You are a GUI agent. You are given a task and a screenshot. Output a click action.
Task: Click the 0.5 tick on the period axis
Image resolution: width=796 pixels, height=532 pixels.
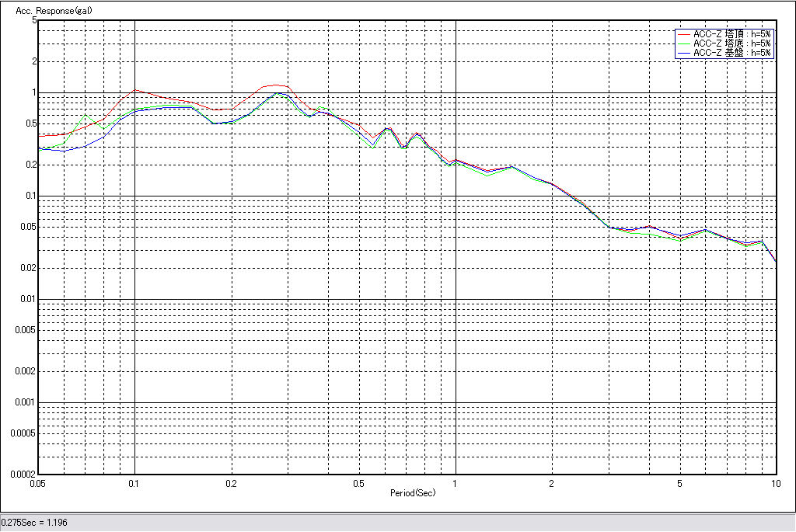pos(358,483)
